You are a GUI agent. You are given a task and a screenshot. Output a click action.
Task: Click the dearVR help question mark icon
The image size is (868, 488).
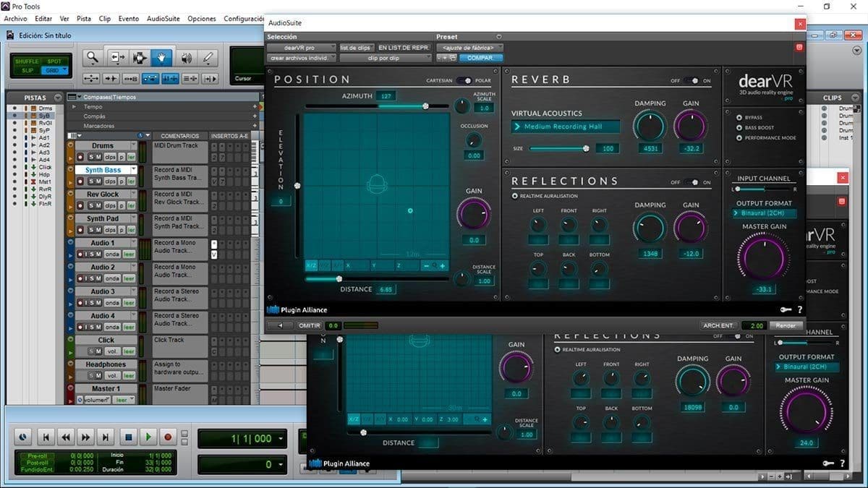[799, 310]
